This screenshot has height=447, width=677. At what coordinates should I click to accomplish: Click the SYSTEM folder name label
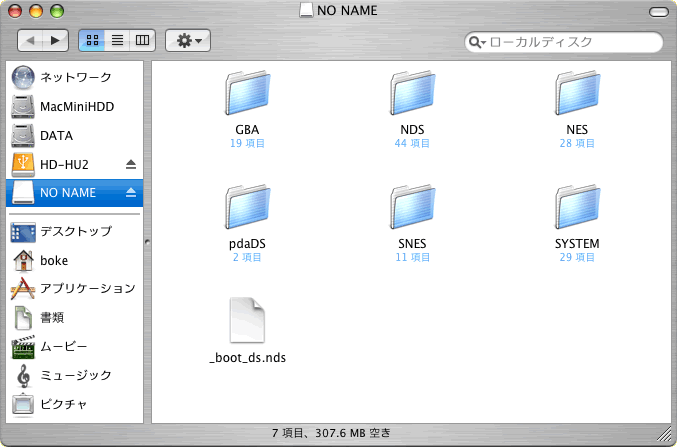pos(577,244)
